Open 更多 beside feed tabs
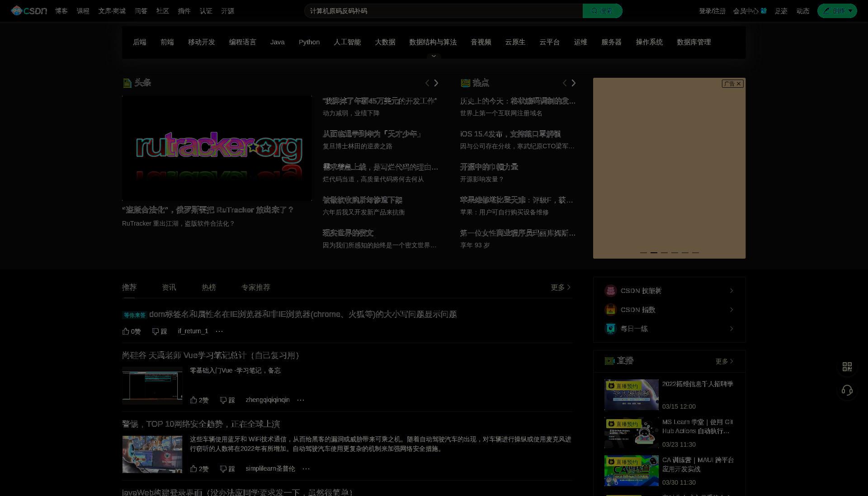 pos(561,287)
